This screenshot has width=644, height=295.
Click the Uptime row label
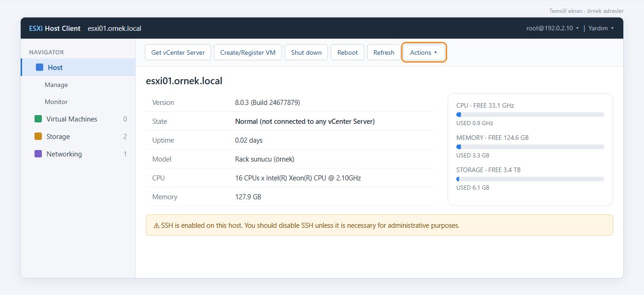(163, 140)
